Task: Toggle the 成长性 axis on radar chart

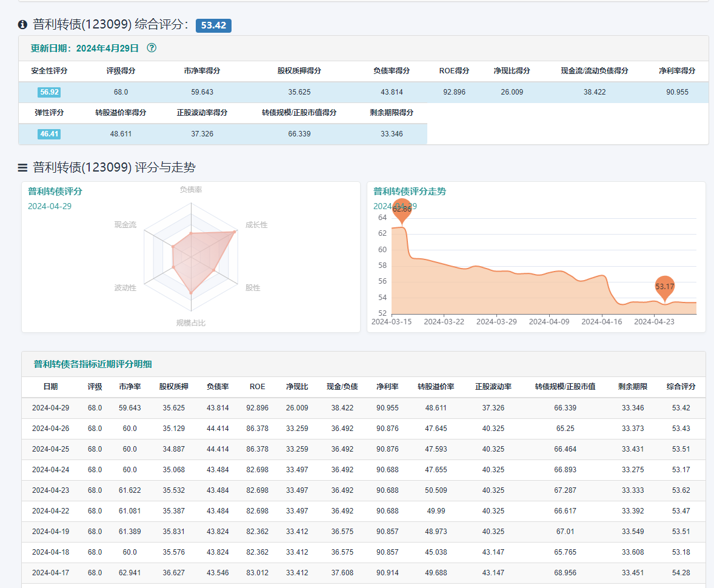Action: tap(256, 225)
